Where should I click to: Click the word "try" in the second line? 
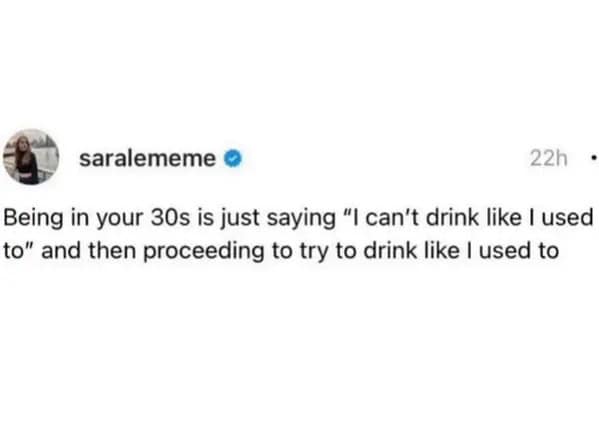pos(313,253)
